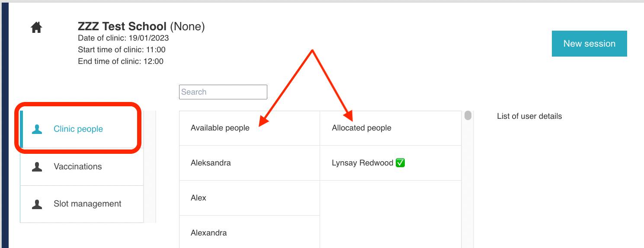Click the ZZZ Test School heading
Screen dimensions: 644x248
(122, 27)
